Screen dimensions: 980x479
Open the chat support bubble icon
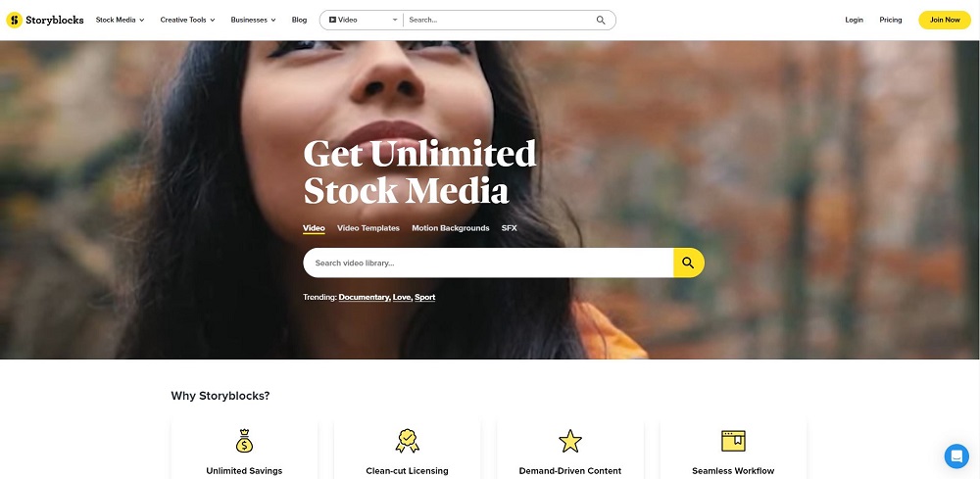(x=956, y=456)
